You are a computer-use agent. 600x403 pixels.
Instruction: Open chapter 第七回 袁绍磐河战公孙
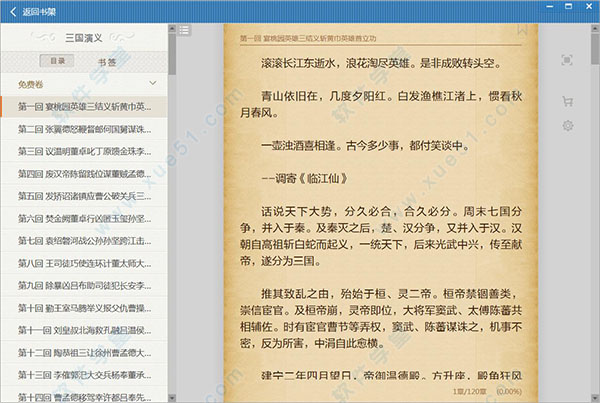(x=84, y=241)
